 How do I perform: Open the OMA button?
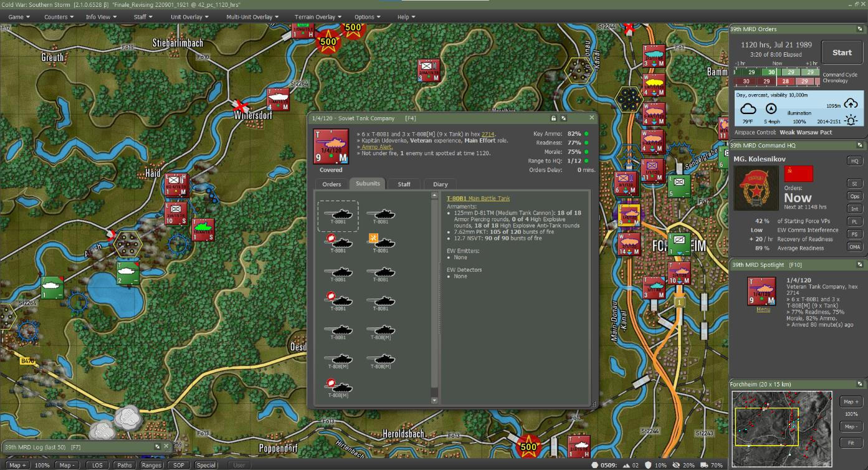click(854, 247)
